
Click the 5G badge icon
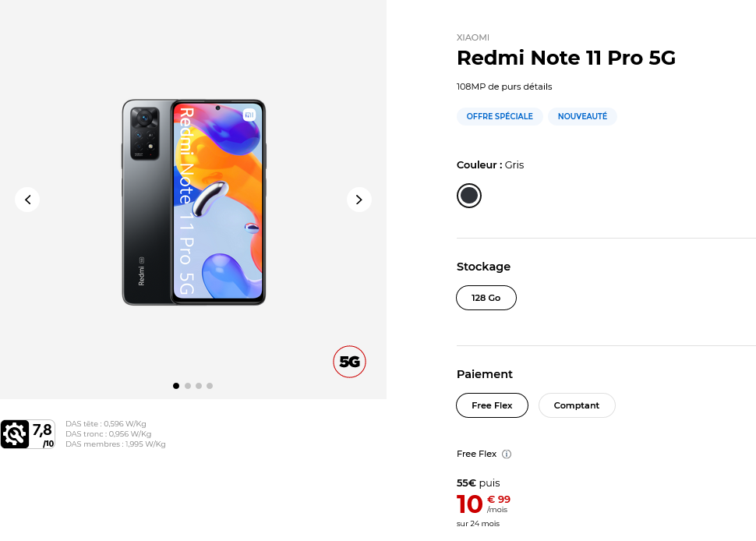pos(349,362)
